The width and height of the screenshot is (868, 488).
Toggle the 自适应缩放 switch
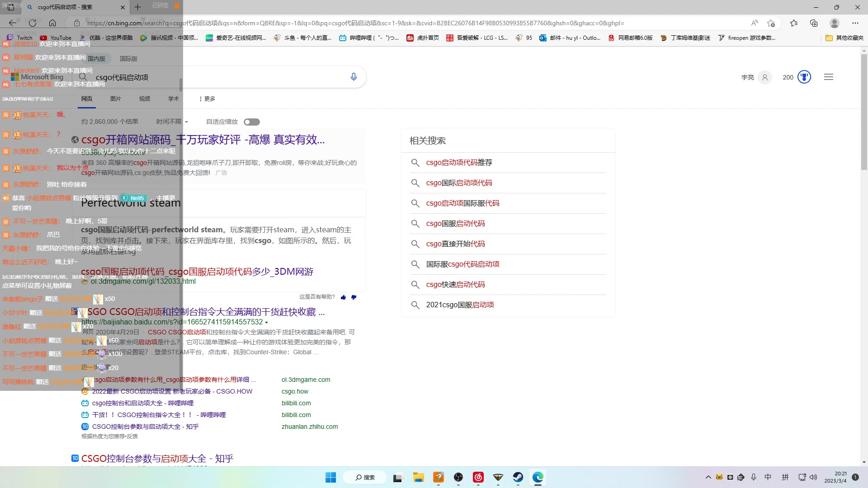(x=252, y=122)
